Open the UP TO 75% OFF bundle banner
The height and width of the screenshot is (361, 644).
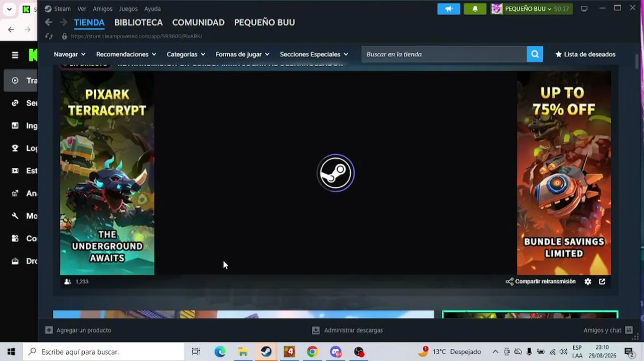click(564, 173)
